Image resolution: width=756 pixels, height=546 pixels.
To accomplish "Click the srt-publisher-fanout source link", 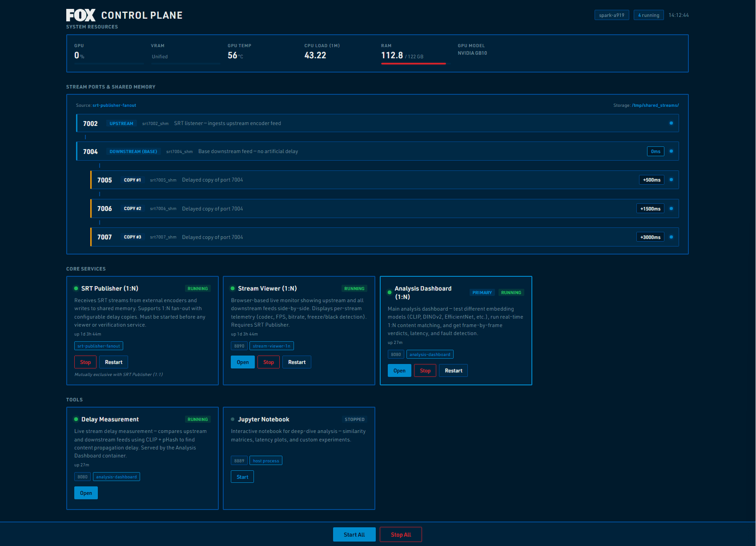I will (x=114, y=105).
